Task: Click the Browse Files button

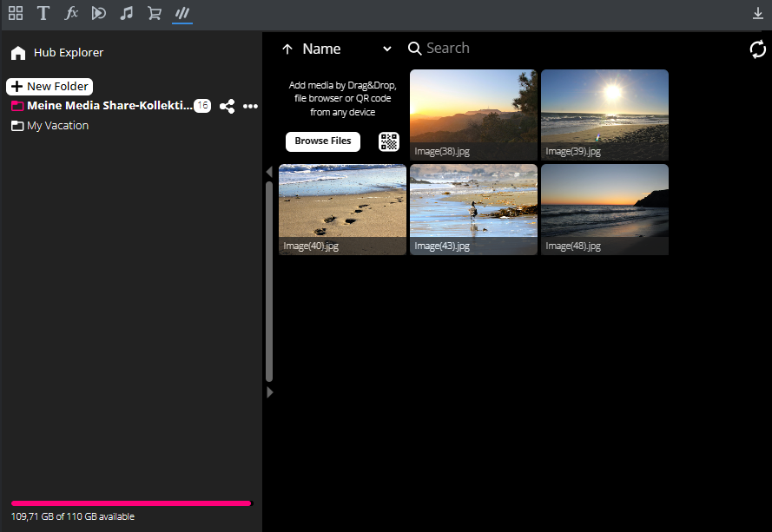Action: pos(322,141)
